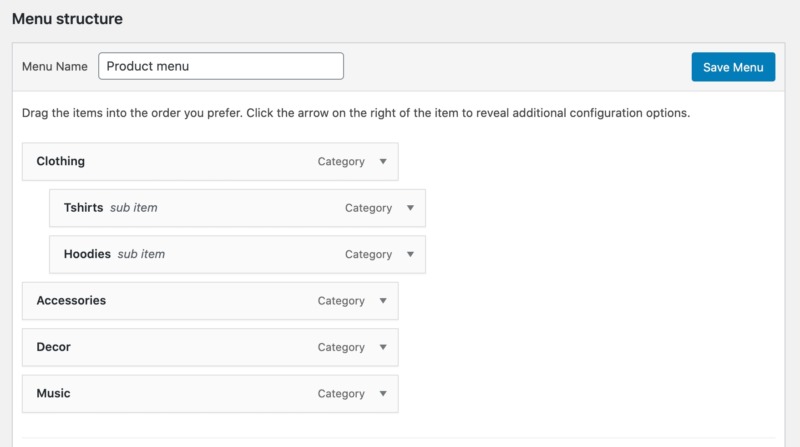Click the Category type label on Clothing

[x=341, y=162]
